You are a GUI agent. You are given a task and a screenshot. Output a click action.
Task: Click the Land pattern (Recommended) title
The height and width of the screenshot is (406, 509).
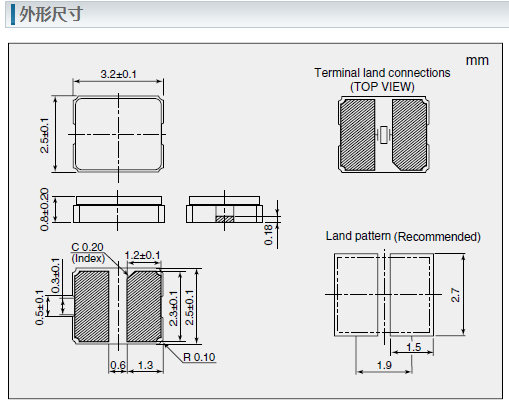coord(403,236)
